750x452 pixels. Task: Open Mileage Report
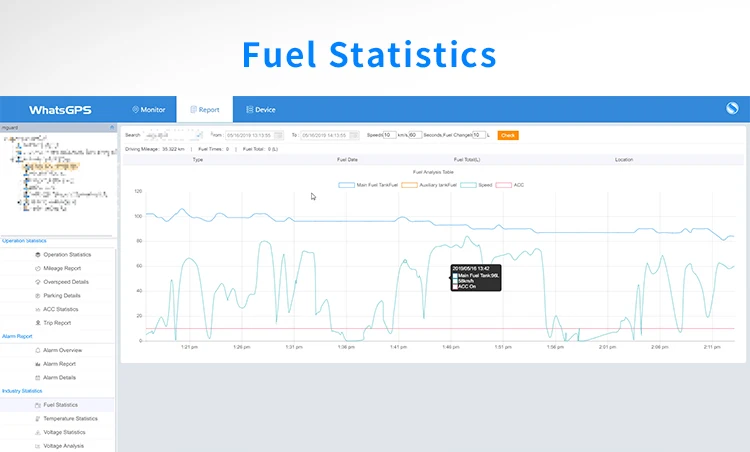pyautogui.click(x=62, y=268)
